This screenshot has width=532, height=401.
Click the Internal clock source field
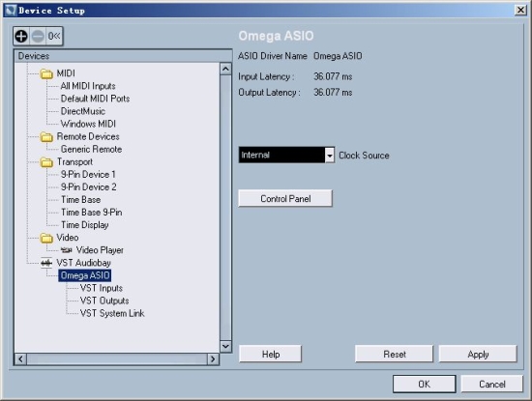281,155
